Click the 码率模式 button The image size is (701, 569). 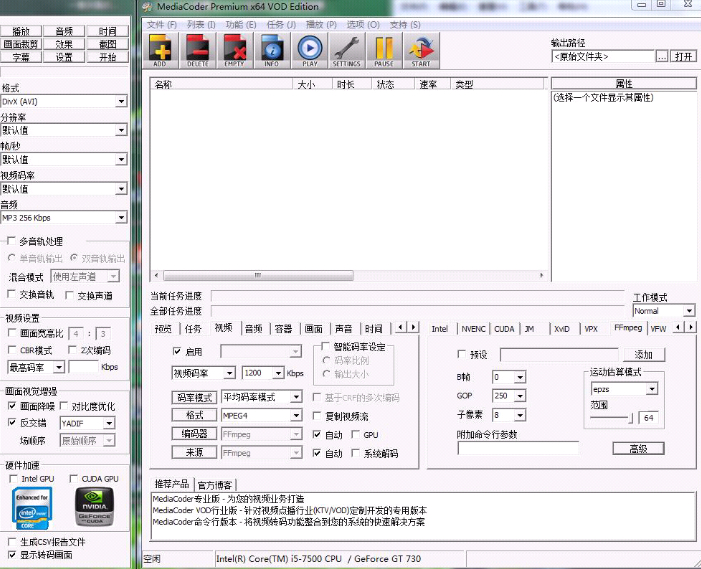[194, 397]
